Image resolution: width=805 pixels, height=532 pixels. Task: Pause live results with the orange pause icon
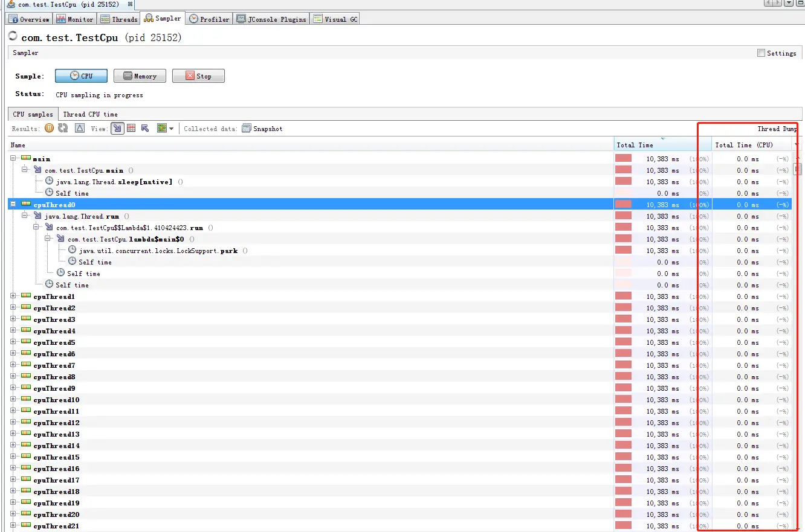pos(50,128)
